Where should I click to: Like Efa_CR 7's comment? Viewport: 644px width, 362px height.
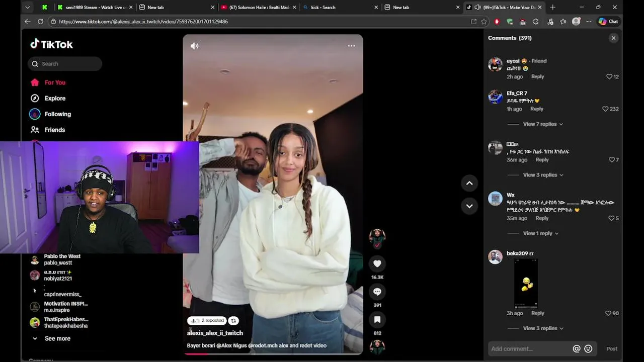pos(605,109)
